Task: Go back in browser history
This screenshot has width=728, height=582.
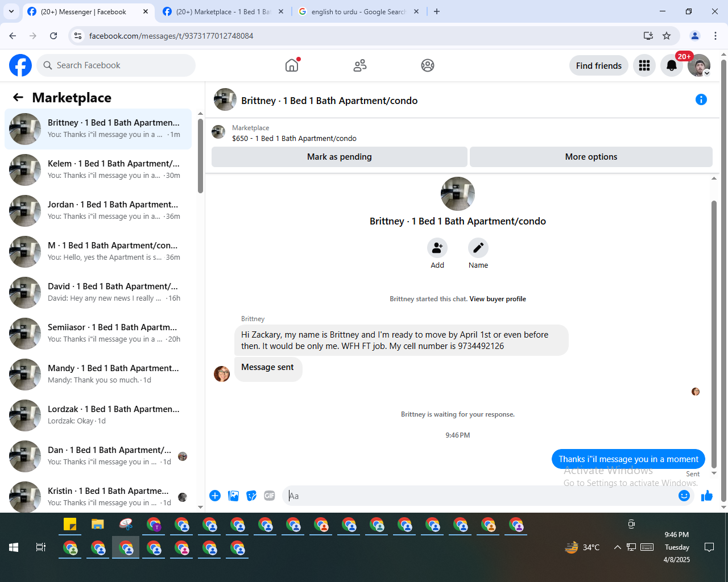Action: [x=13, y=36]
